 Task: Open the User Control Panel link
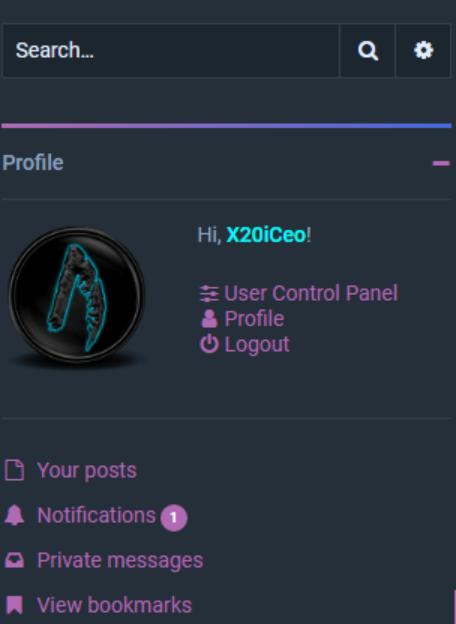pos(311,293)
